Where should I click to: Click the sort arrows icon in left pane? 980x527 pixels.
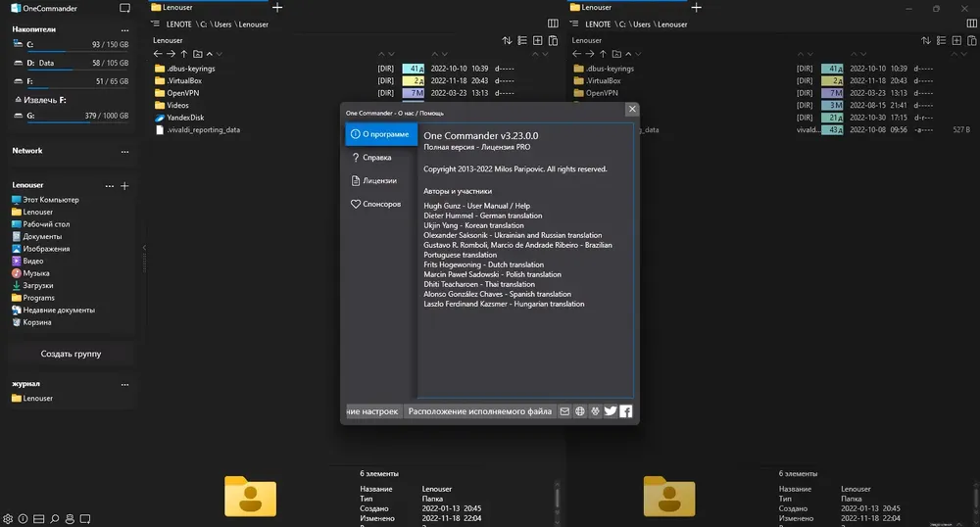pos(507,40)
